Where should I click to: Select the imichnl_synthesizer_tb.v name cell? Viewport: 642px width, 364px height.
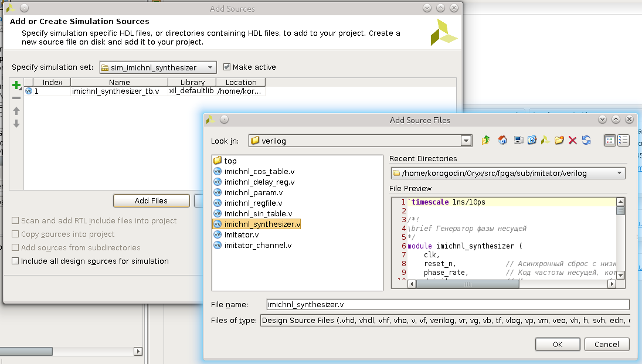[x=119, y=91]
